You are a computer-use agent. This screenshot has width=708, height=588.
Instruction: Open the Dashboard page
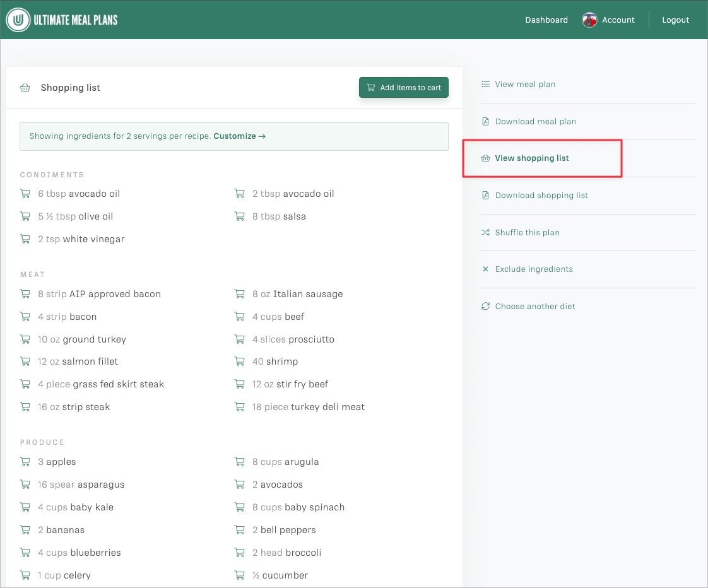click(x=546, y=20)
